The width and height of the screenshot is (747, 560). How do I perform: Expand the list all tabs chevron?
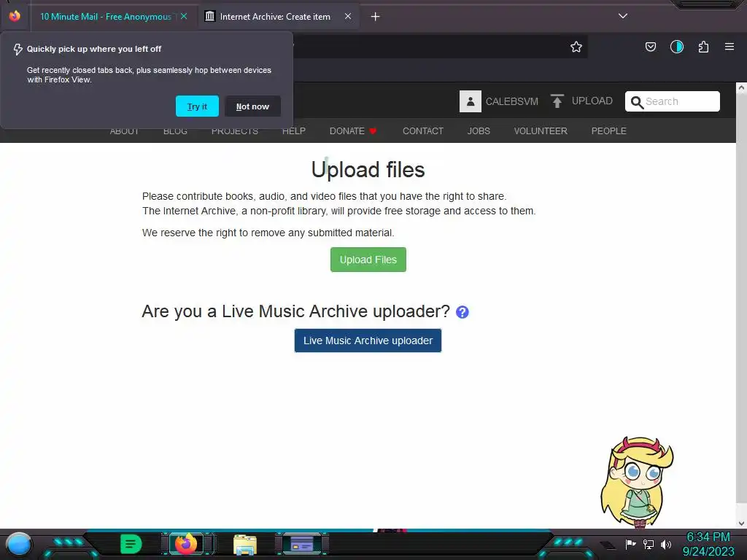tap(623, 16)
